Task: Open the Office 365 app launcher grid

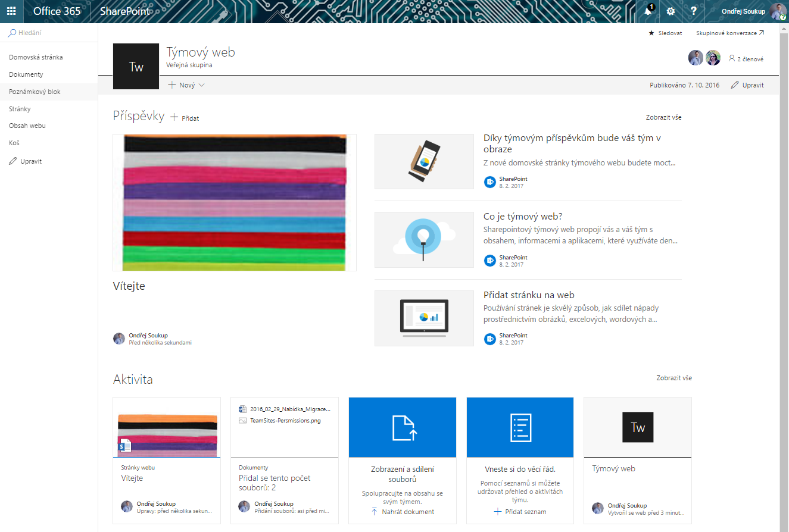Action: 11,11
